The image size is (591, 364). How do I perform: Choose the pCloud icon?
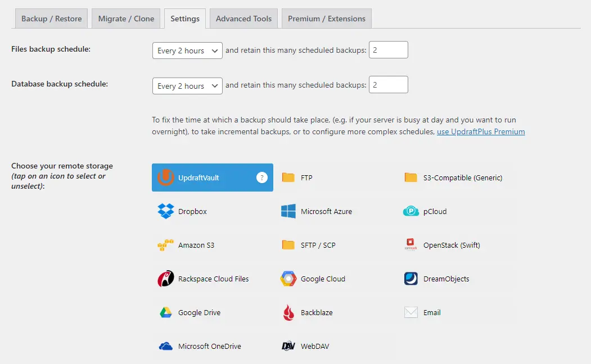[x=411, y=211]
